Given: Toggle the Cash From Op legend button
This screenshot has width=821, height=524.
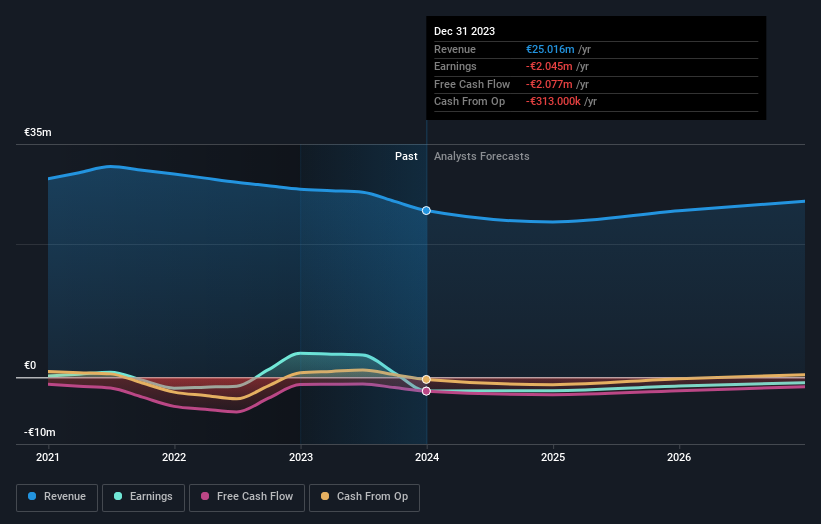Looking at the screenshot, I should tap(364, 497).
